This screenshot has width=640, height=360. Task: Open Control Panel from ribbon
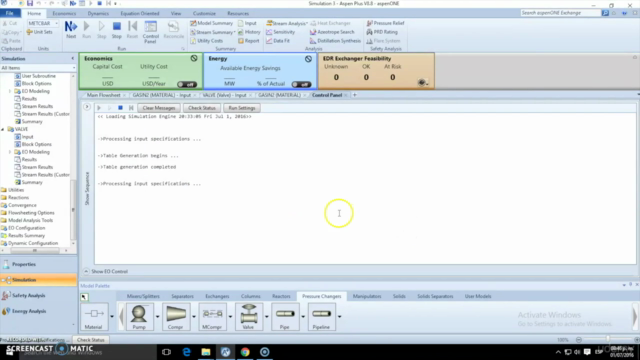coord(151,32)
